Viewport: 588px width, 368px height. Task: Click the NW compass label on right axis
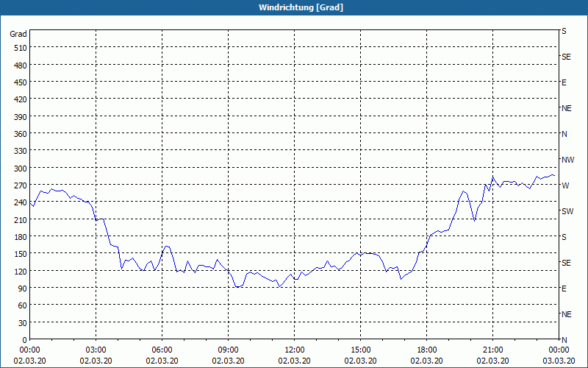pyautogui.click(x=567, y=160)
